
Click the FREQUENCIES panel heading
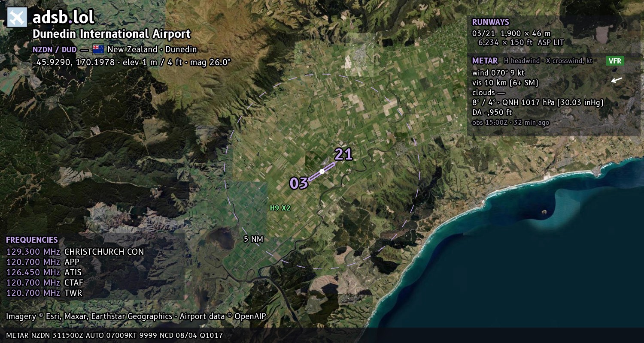click(32, 240)
